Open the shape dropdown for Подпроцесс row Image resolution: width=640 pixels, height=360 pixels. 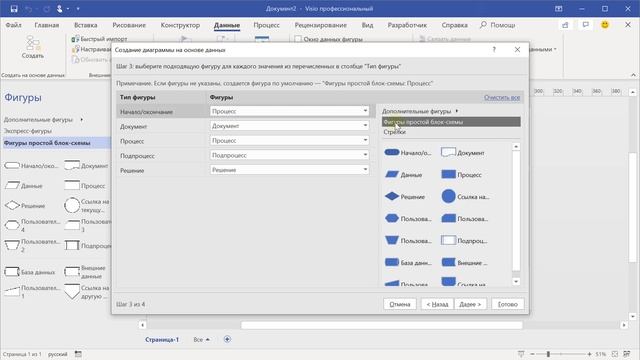(365, 155)
